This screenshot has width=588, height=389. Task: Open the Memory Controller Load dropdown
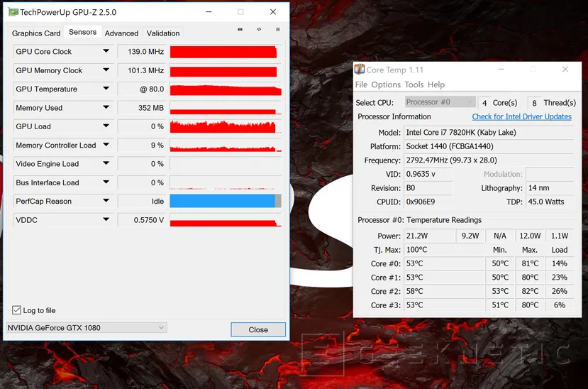(x=106, y=145)
